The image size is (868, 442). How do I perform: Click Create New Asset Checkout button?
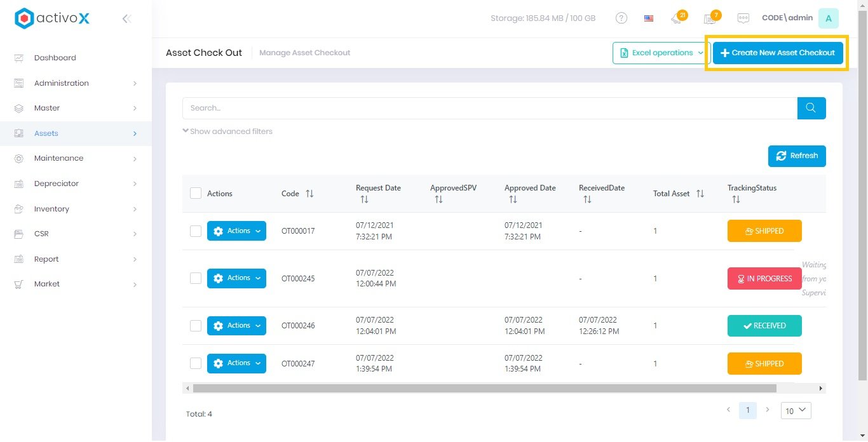(x=778, y=53)
